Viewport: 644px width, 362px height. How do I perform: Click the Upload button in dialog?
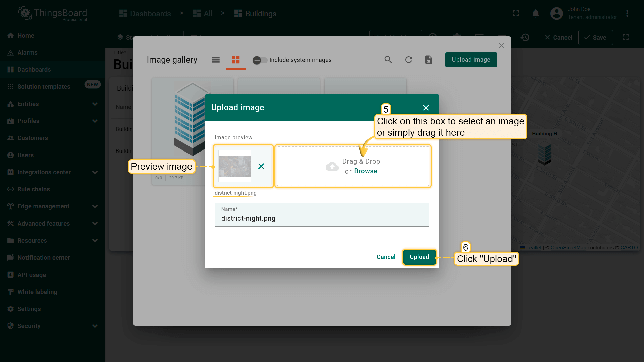[419, 257]
